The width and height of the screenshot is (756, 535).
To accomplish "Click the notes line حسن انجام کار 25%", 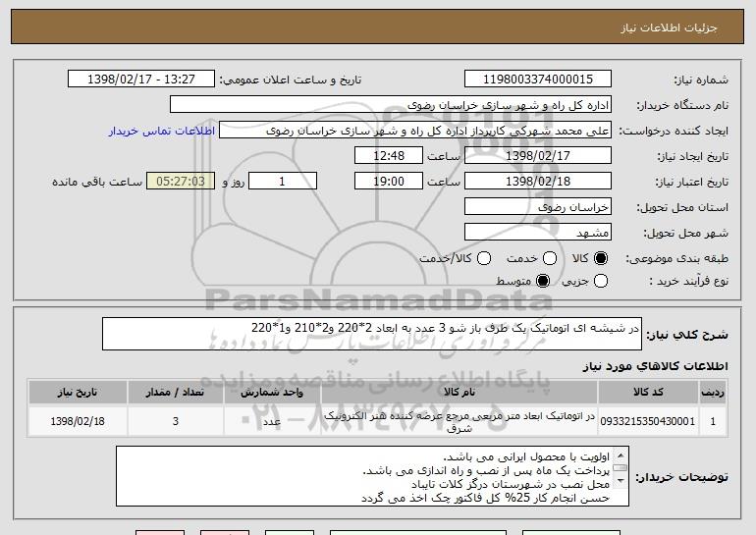I will click(x=486, y=498).
